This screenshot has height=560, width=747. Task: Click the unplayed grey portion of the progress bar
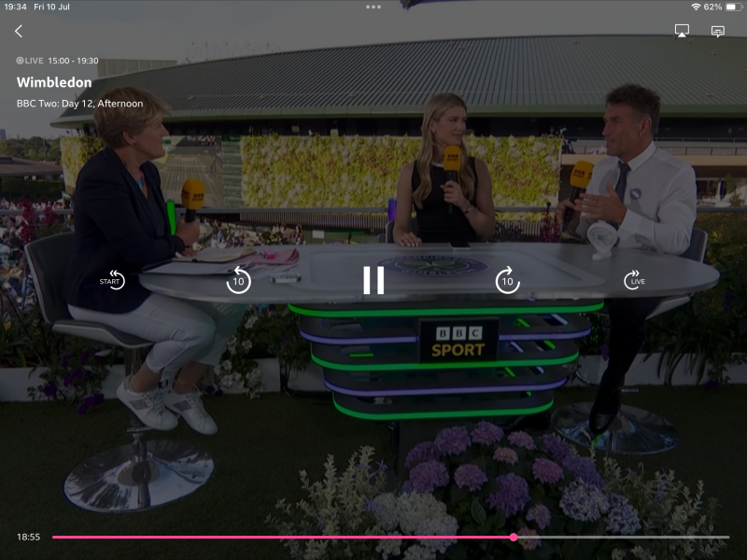point(624,538)
